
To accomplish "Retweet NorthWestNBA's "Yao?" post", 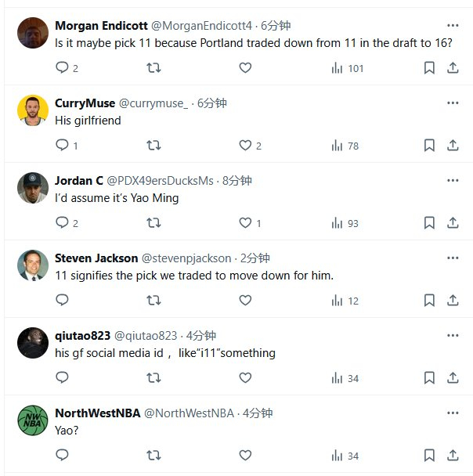I will (154, 456).
